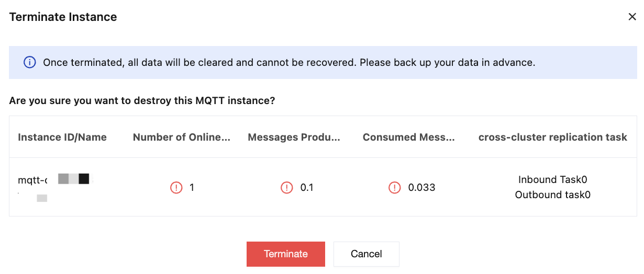This screenshot has width=644, height=274.
Task: Click the Consumed Messages column header
Action: pos(408,138)
